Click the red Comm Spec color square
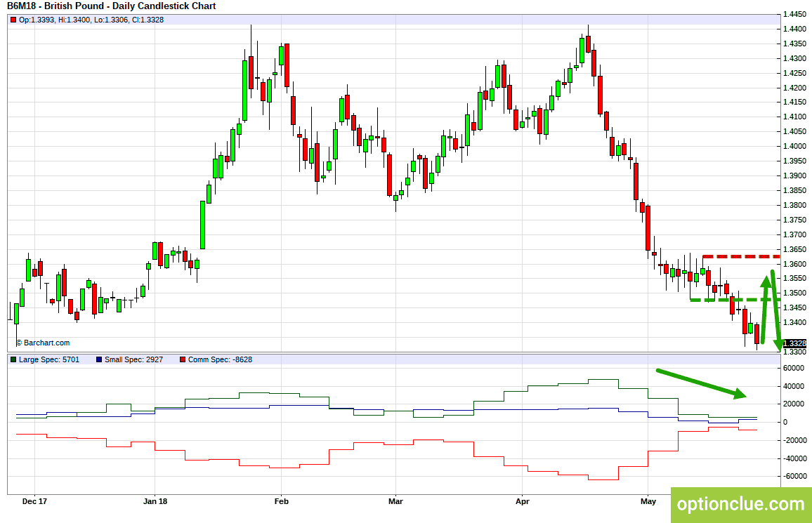The image size is (812, 523). (183, 359)
